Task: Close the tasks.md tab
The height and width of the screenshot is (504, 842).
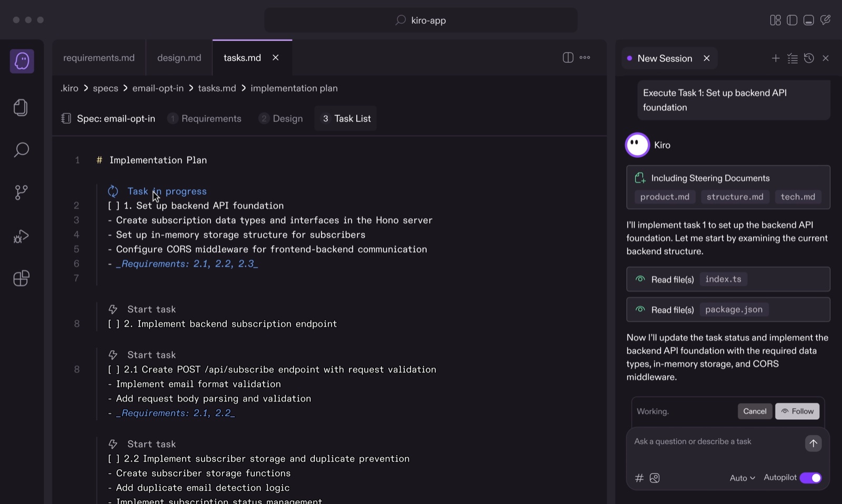Action: (x=276, y=58)
